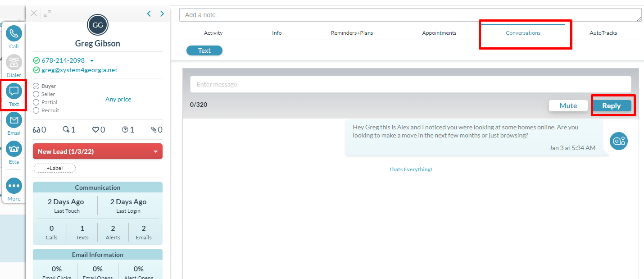Click the More options icon in sidebar
644x279 pixels.
click(x=14, y=186)
